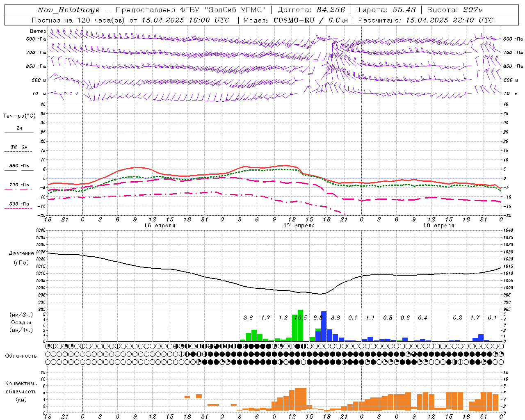Click the "850 гПа" temperature legend entry

point(19,166)
